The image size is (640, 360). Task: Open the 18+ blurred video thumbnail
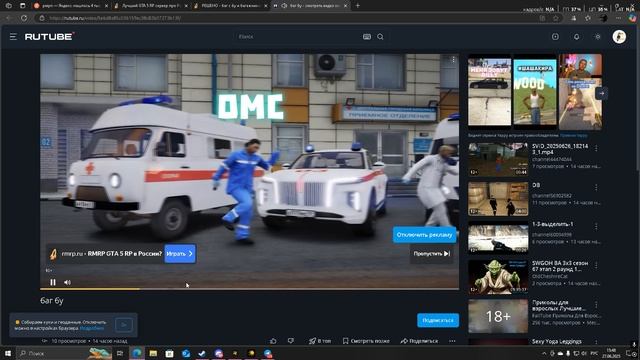coord(498,316)
